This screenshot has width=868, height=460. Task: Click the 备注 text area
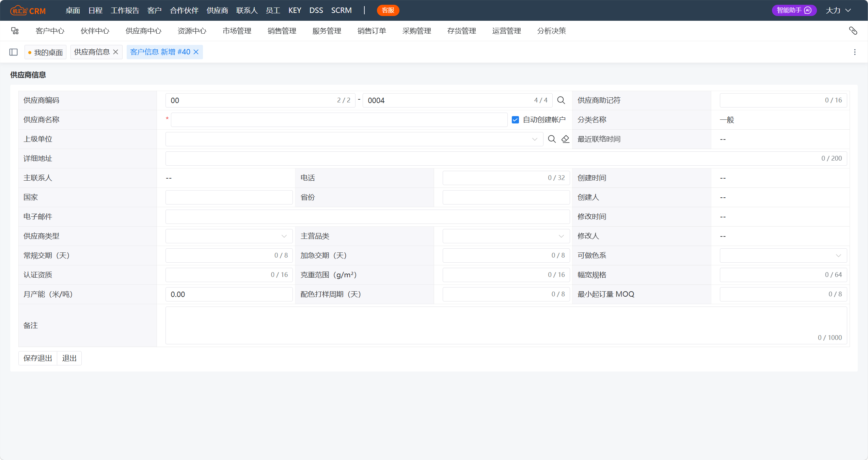[x=506, y=326]
